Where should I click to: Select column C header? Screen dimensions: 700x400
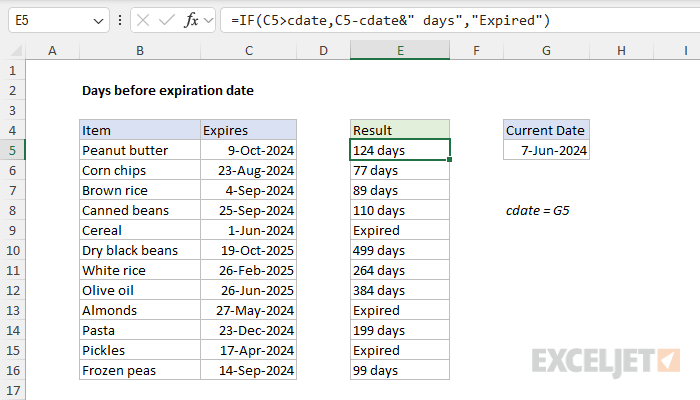(249, 50)
